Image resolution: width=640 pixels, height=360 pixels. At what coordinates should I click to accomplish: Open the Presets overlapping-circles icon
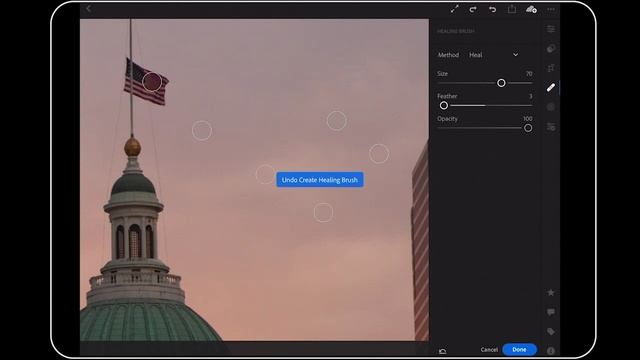[551, 49]
